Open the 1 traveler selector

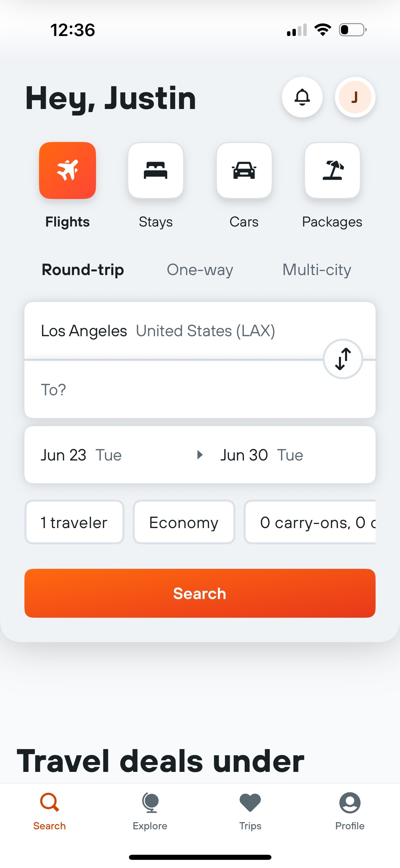(74, 522)
